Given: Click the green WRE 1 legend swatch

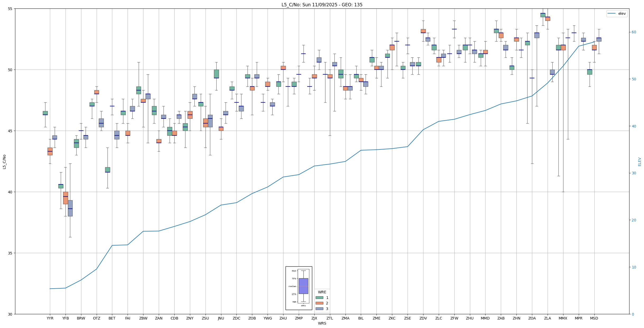Looking at the screenshot, I should (319, 298).
